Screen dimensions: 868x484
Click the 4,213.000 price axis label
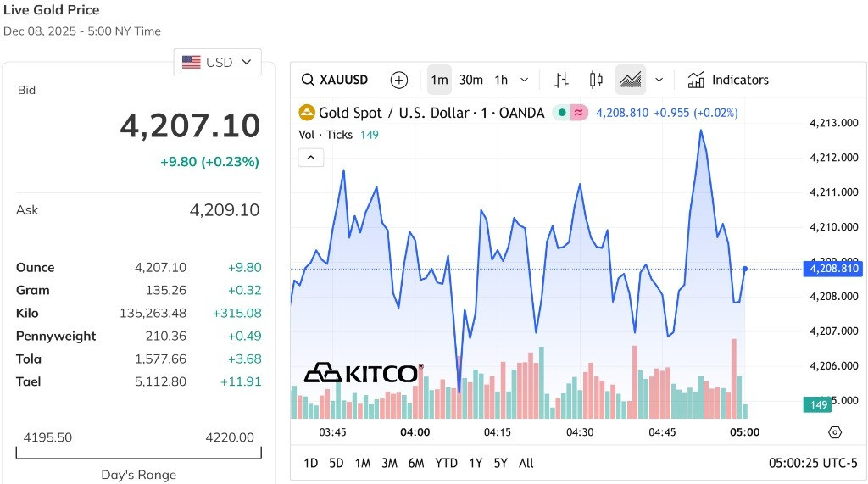coord(834,123)
